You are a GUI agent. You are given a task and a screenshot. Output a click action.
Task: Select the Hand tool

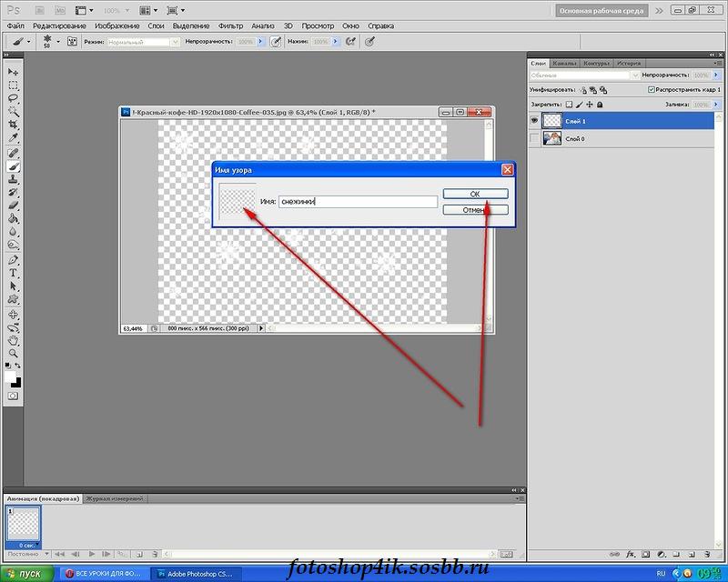tap(13, 341)
